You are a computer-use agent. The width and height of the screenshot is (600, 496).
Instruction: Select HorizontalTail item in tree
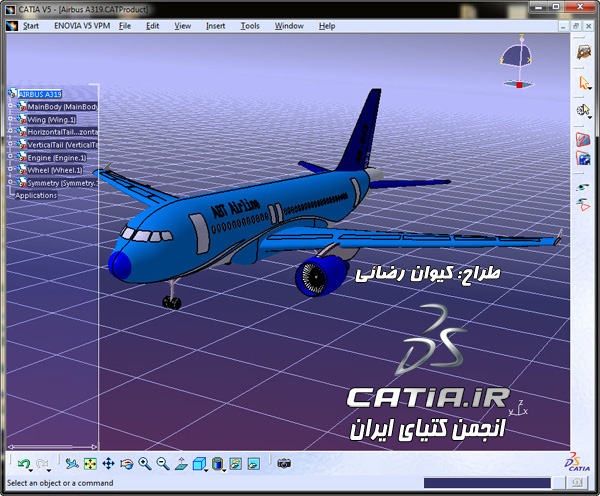pyautogui.click(x=62, y=132)
